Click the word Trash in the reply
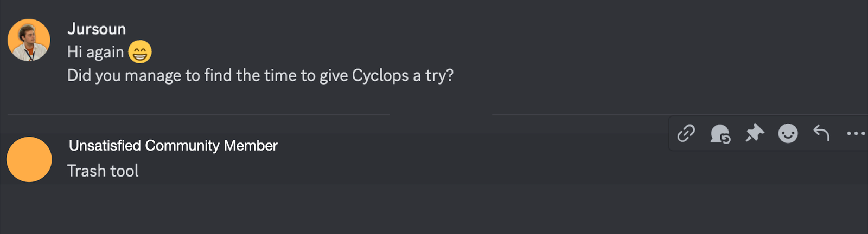This screenshot has height=234, width=868. pyautogui.click(x=86, y=171)
